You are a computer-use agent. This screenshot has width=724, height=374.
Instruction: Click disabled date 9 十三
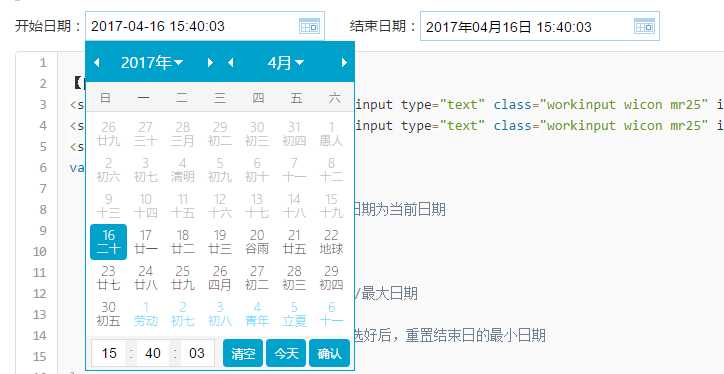point(109,206)
